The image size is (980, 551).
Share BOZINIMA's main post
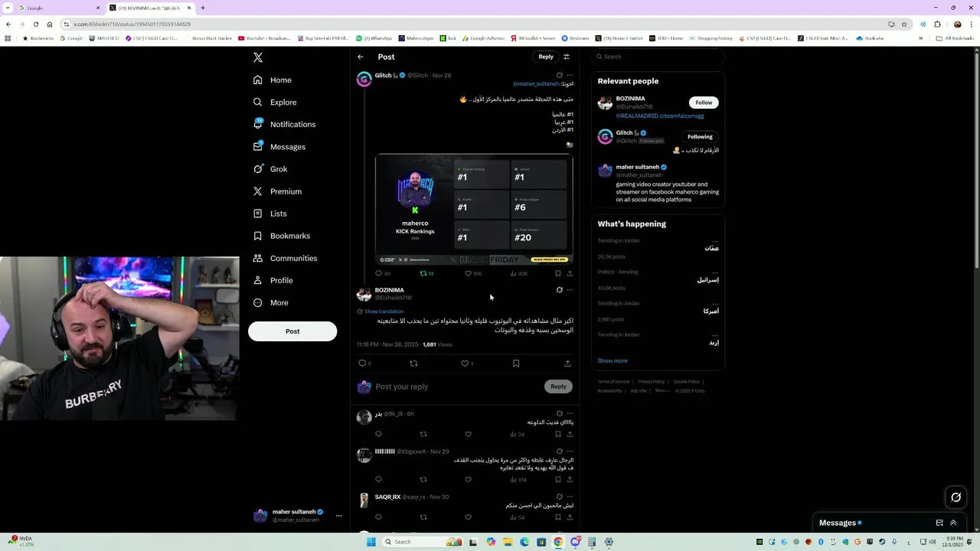point(567,364)
